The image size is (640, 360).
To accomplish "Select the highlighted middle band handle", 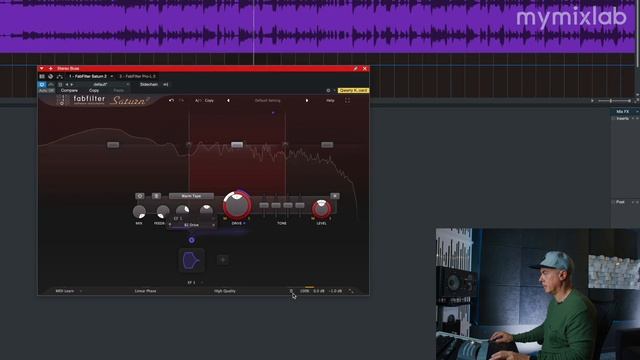I will pyautogui.click(x=237, y=145).
